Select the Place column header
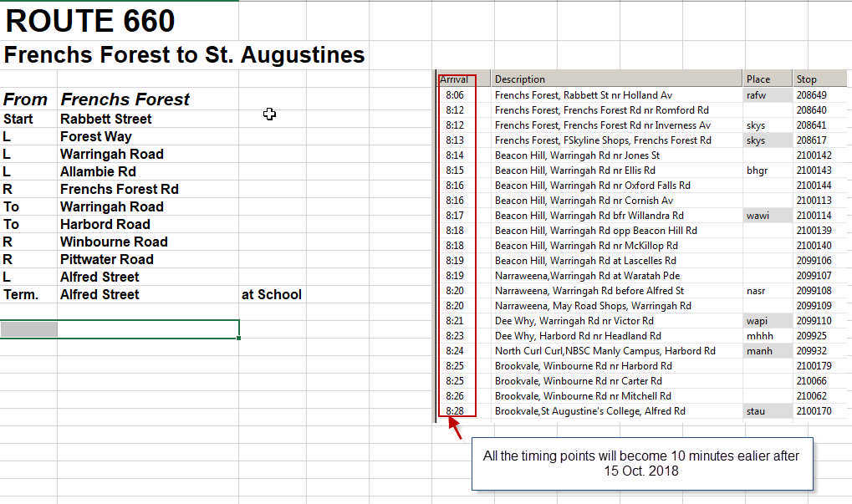The height and width of the screenshot is (504, 852). point(758,79)
